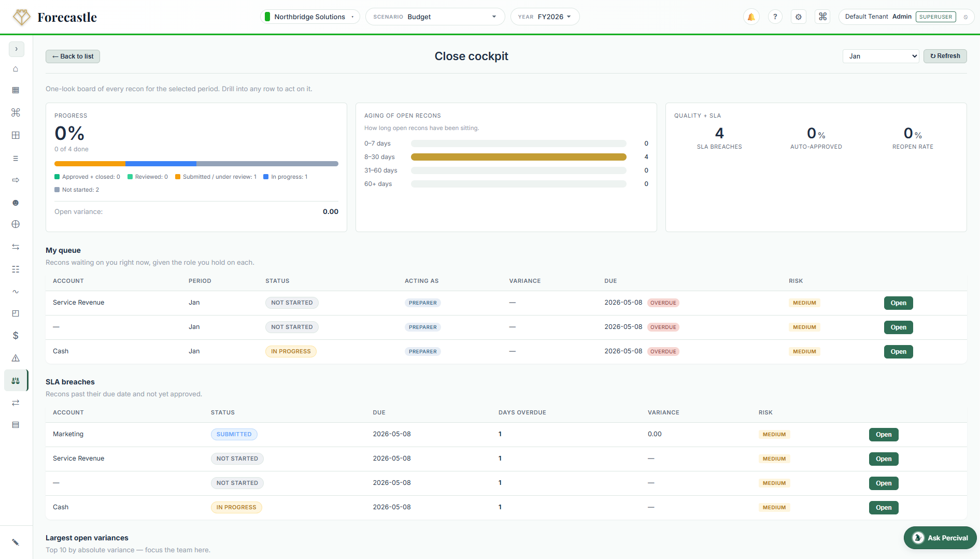Open Service Revenue SLA breach recon
This screenshot has width=980, height=559.
pos(884,459)
